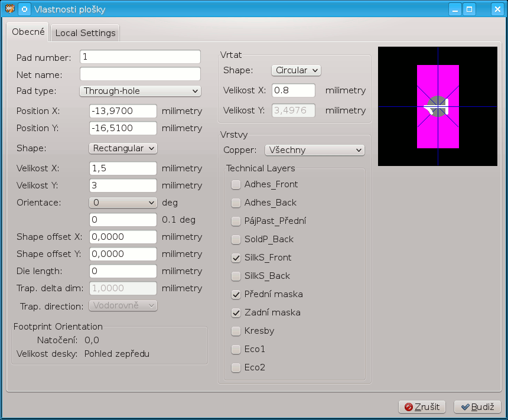Open the Copper layers dropdown showing Všechny

pyautogui.click(x=315, y=150)
